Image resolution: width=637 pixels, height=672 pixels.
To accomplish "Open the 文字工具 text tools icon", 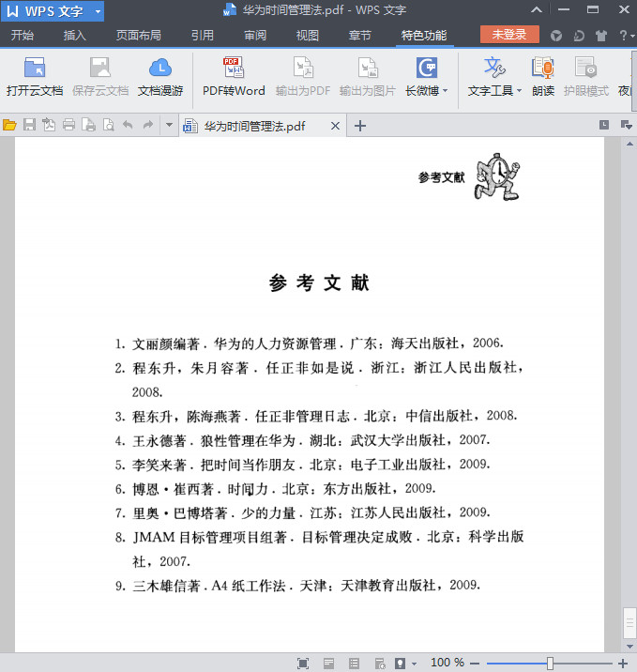I will tap(494, 69).
